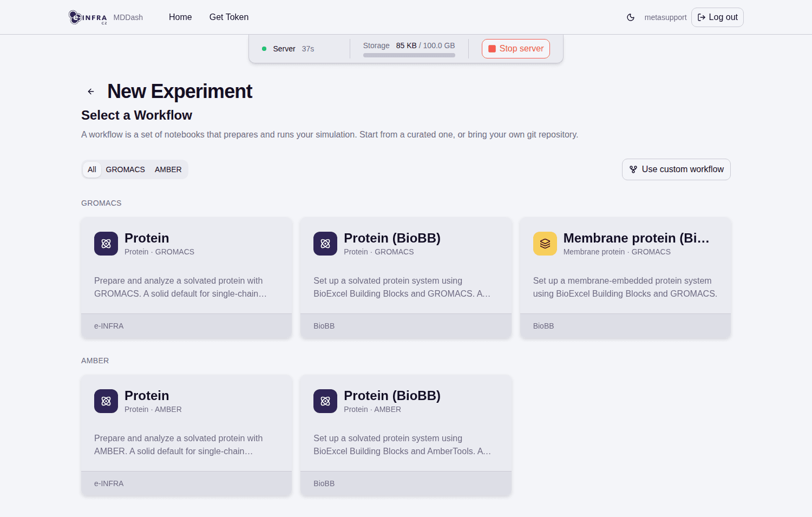Select the GROMACS Protein workflow title
This screenshot has height=517, width=812.
(x=147, y=238)
